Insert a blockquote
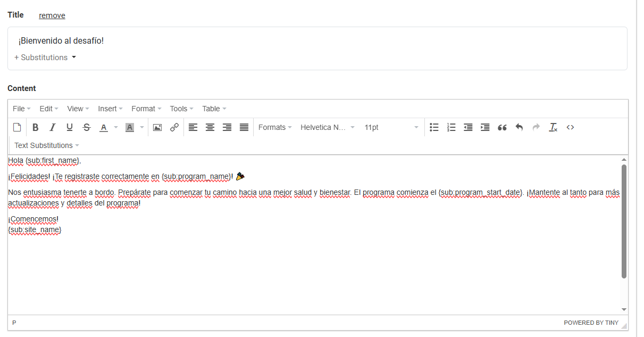This screenshot has height=337, width=644. click(502, 127)
